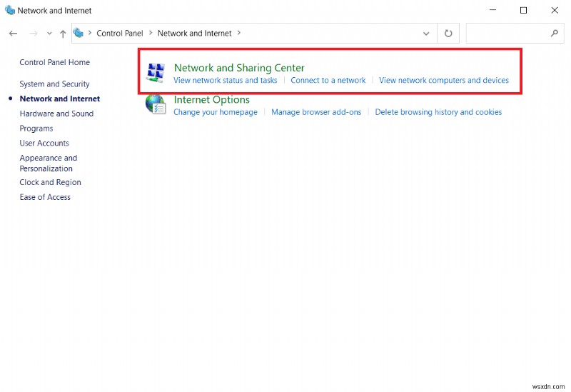571x392 pixels.
Task: Open Network and Sharing Center heading
Action: [x=239, y=68]
